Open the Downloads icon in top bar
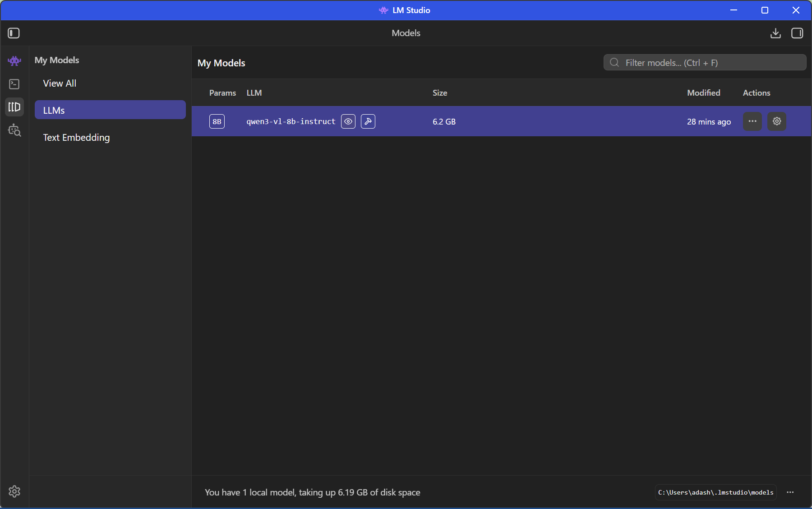 pyautogui.click(x=775, y=33)
